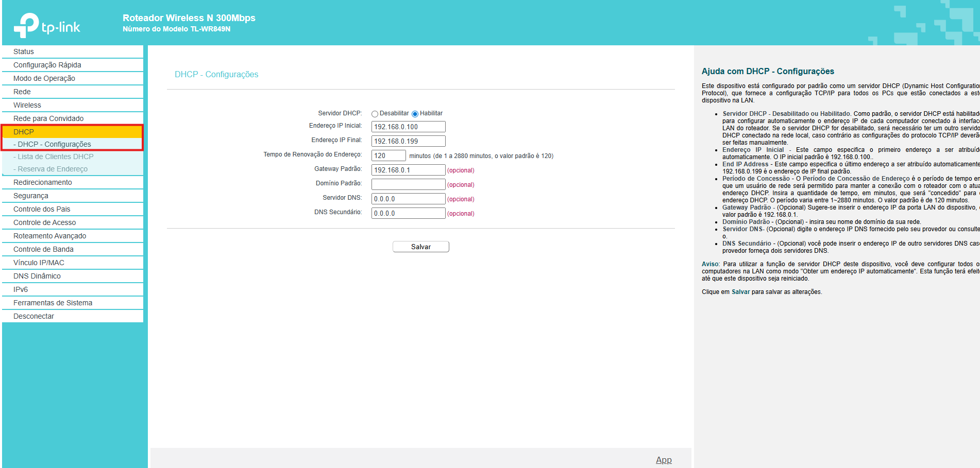The image size is (980, 468).
Task: Select the Desabilitar radio button for Servidor DHCP
Action: pos(375,113)
